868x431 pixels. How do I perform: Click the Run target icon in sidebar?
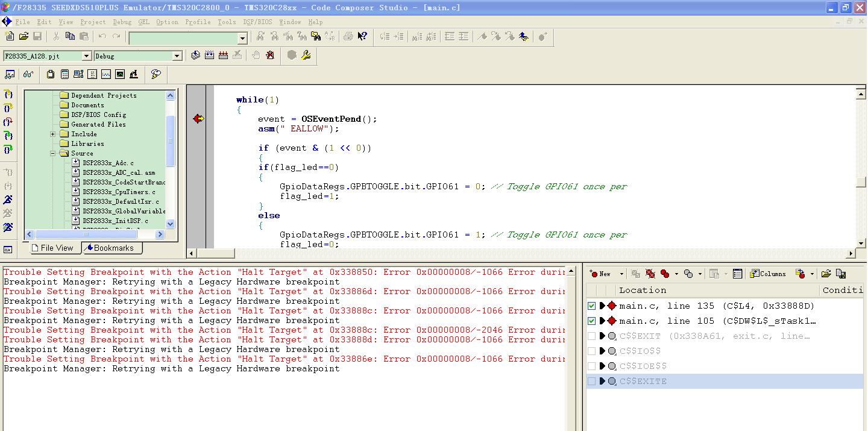tap(8, 200)
